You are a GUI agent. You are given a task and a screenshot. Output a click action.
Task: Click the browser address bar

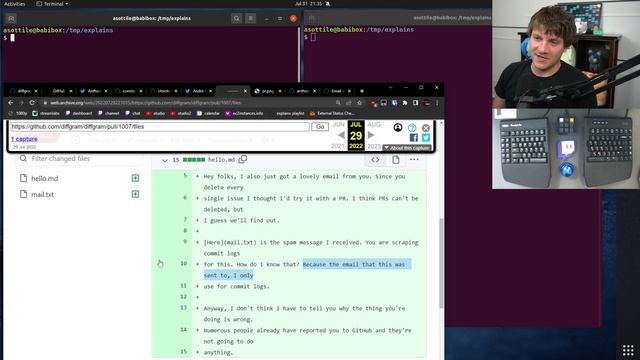click(188, 103)
